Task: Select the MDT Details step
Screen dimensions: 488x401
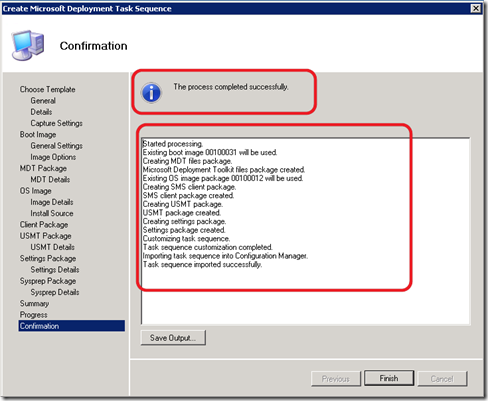Action: pyautogui.click(x=50, y=180)
